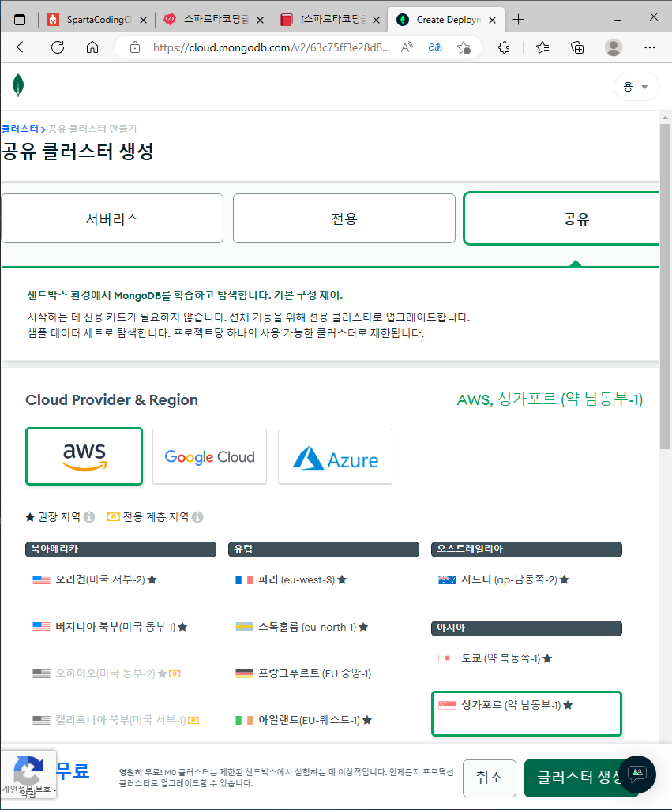Open the browser profile avatar
Image resolution: width=672 pixels, height=810 pixels.
pos(613,47)
